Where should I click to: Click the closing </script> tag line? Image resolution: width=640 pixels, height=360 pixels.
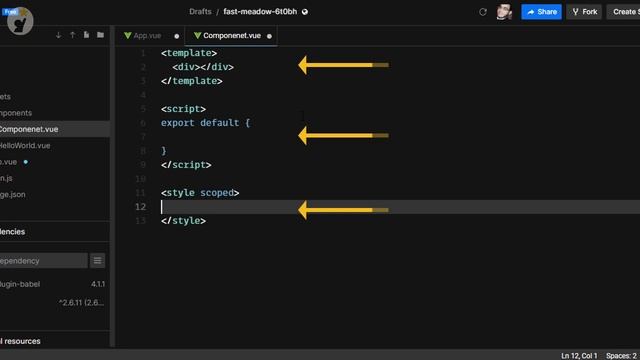click(x=186, y=165)
